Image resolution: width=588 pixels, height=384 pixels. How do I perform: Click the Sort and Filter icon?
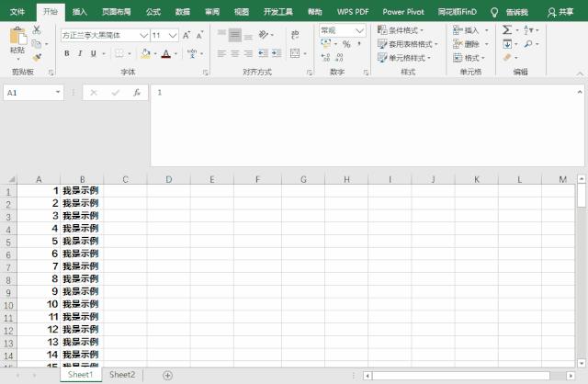point(529,30)
